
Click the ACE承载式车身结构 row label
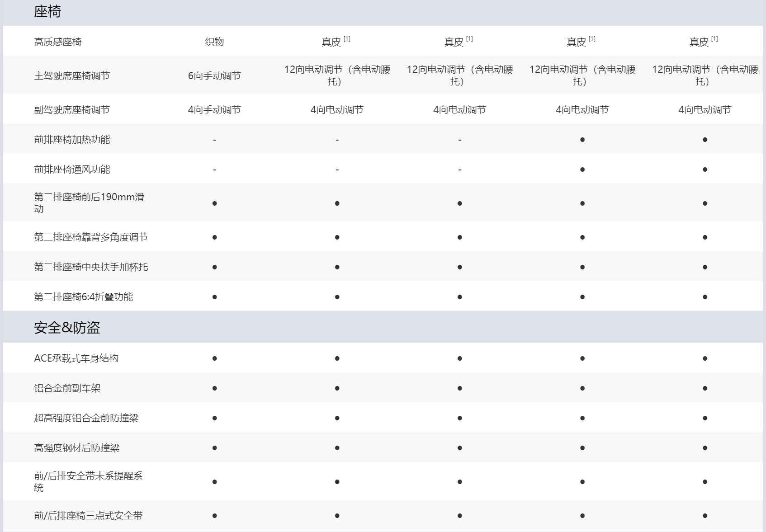(x=76, y=358)
